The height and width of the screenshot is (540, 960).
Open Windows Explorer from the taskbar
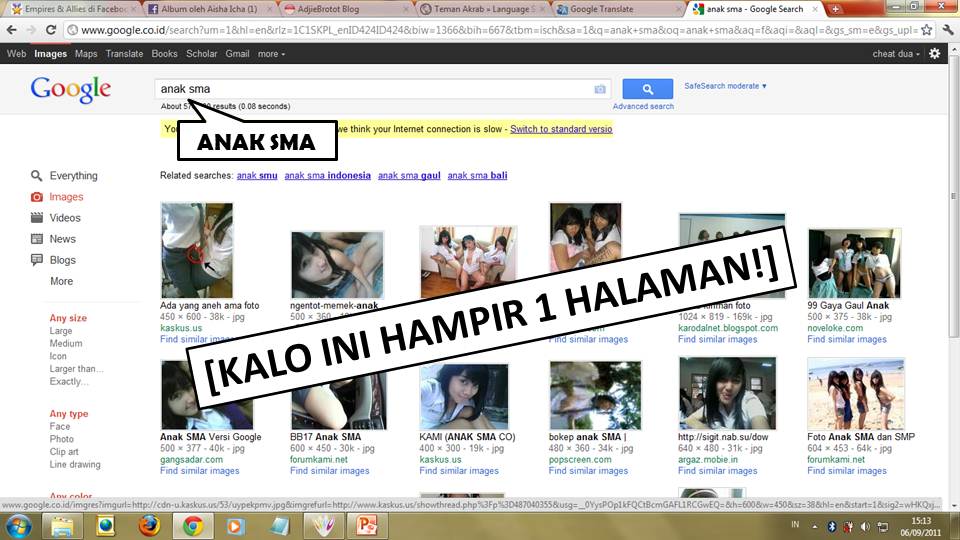tap(62, 527)
